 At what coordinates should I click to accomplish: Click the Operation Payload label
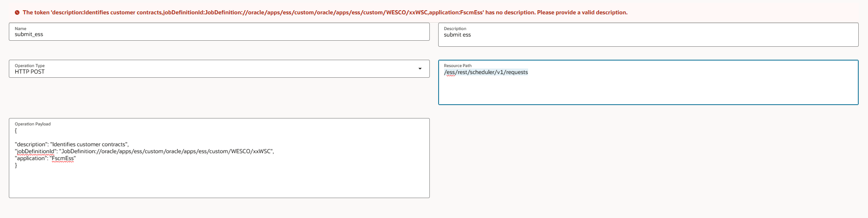[x=32, y=124]
